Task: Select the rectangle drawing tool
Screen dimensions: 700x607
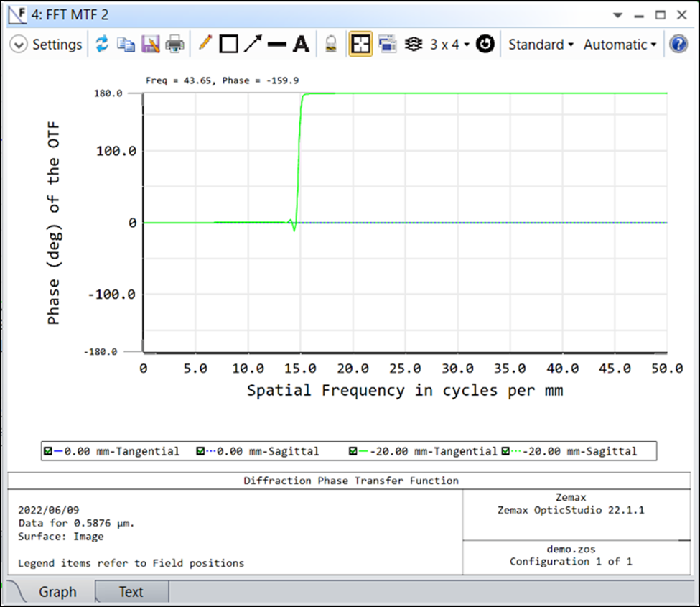Action: pos(228,45)
